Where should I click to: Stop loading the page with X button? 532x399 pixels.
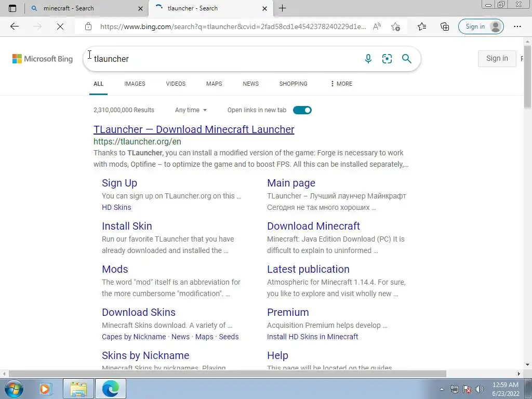(x=60, y=26)
